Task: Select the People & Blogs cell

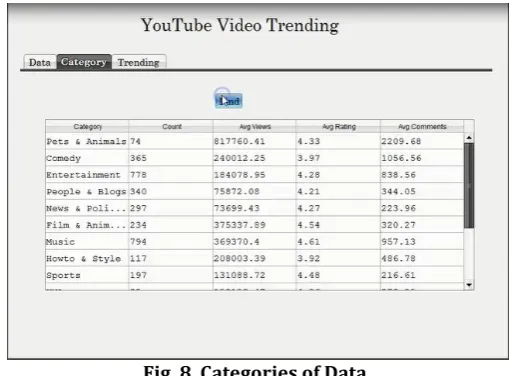Action: (87, 192)
